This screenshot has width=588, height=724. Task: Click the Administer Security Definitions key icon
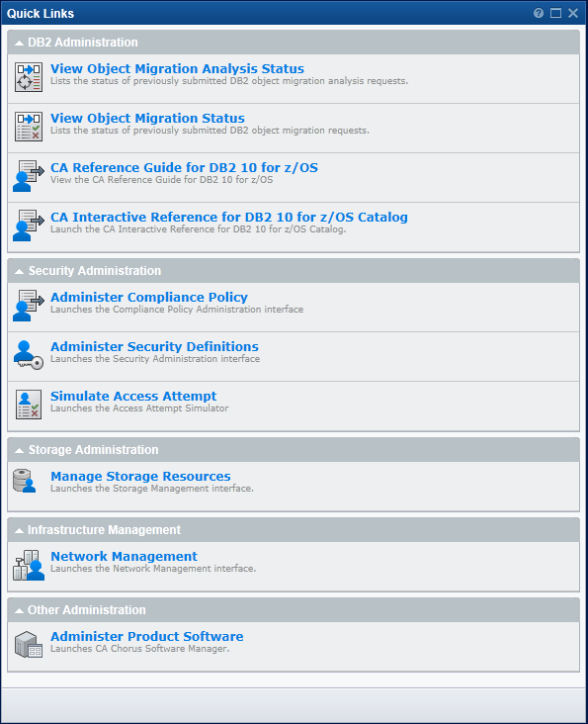point(29,355)
